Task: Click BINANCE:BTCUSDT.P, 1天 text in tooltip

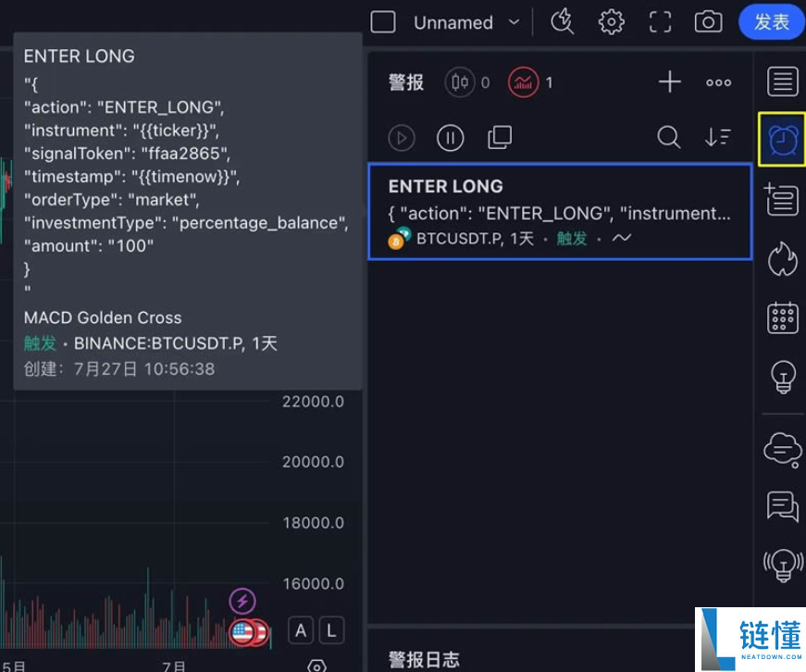Action: pyautogui.click(x=176, y=343)
